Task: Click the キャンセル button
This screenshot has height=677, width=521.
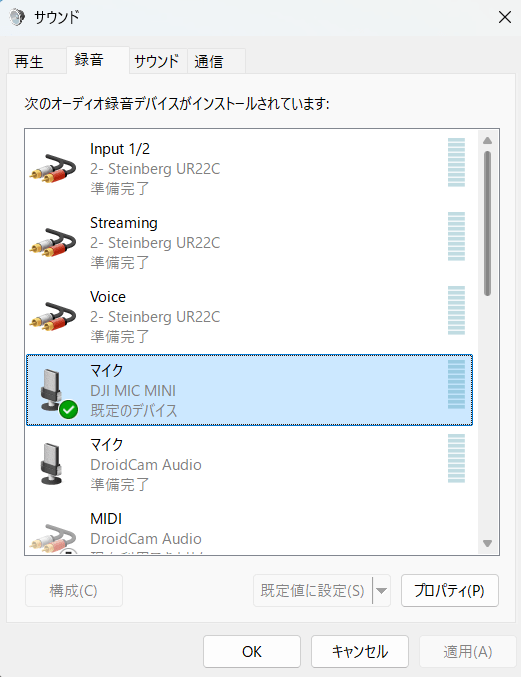Action: [360, 651]
